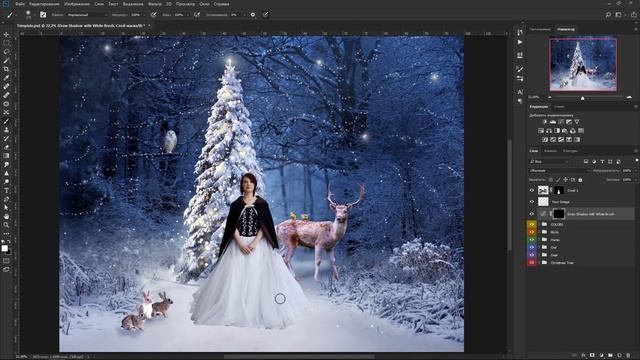Viewport: 640px width, 360px height.
Task: Click the black mask thumbnail of Слой 1
Action: [x=559, y=191]
